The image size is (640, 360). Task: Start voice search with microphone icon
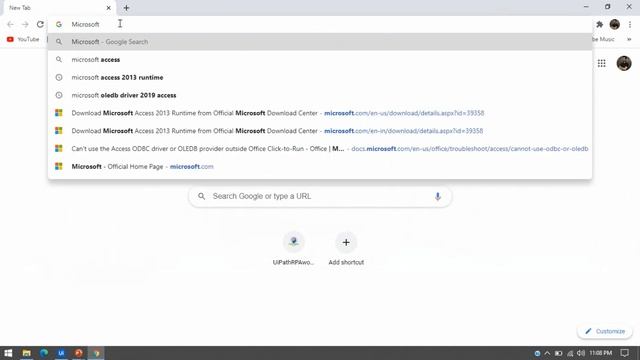[x=438, y=196]
